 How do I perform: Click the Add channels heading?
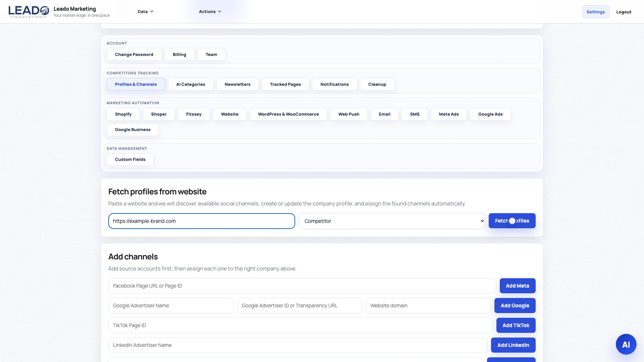(x=133, y=257)
